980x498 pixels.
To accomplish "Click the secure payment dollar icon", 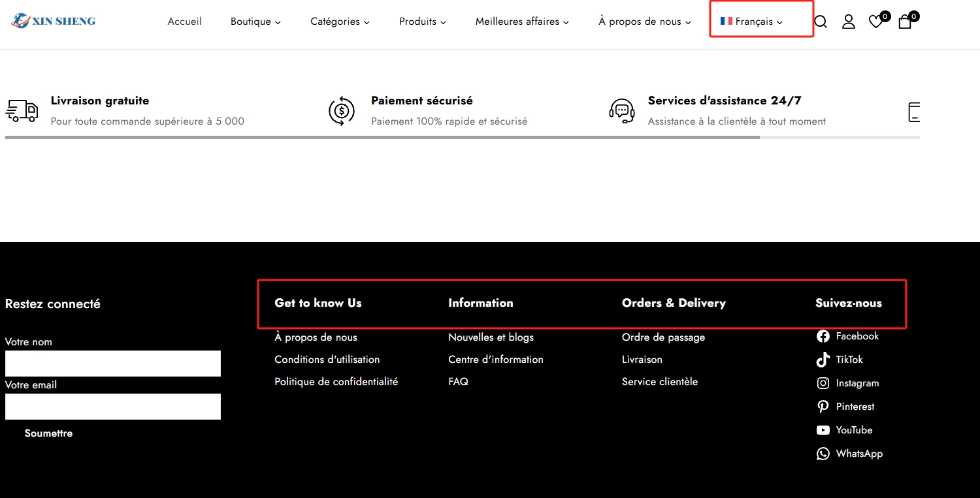I will click(342, 111).
